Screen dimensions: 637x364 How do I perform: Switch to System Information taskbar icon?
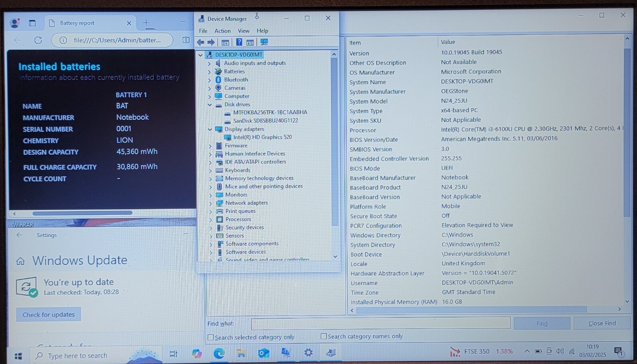pos(286,352)
